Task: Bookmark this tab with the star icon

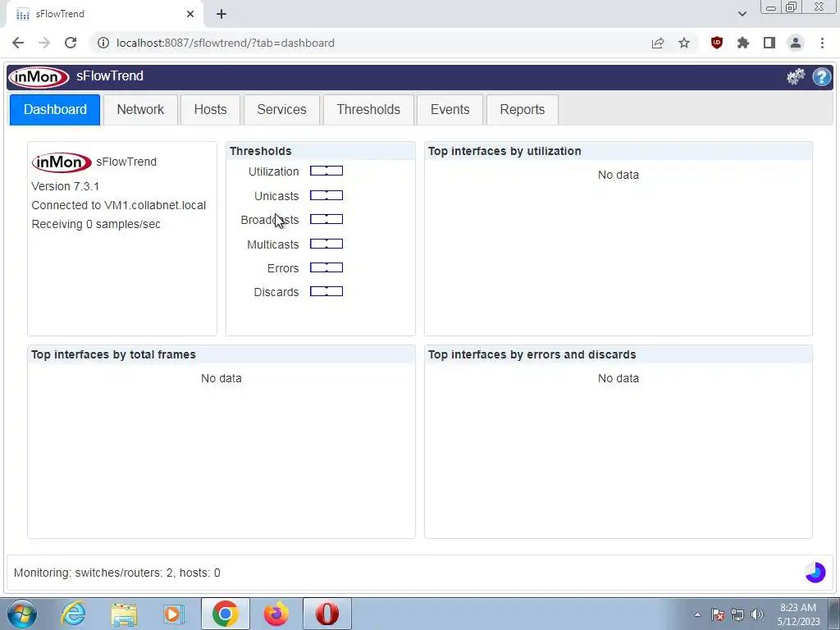Action: [684, 43]
